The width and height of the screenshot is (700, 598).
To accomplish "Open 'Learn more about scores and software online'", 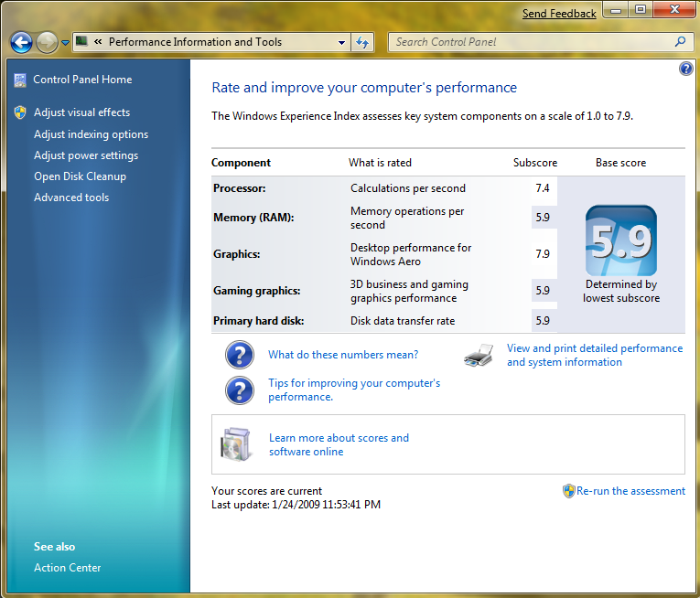I will (x=339, y=445).
